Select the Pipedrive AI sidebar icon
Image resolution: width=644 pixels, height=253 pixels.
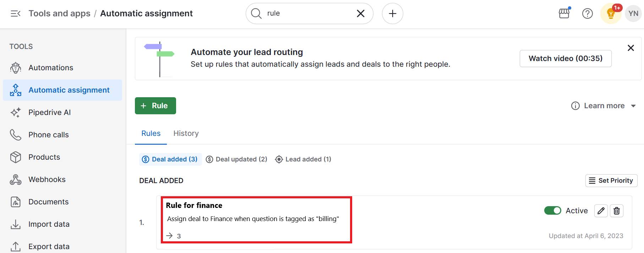(x=16, y=112)
